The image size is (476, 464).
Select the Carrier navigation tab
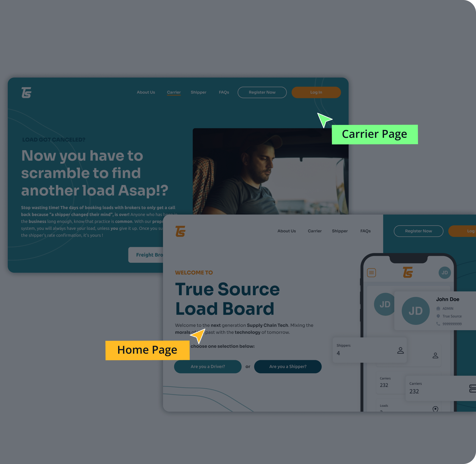click(174, 92)
